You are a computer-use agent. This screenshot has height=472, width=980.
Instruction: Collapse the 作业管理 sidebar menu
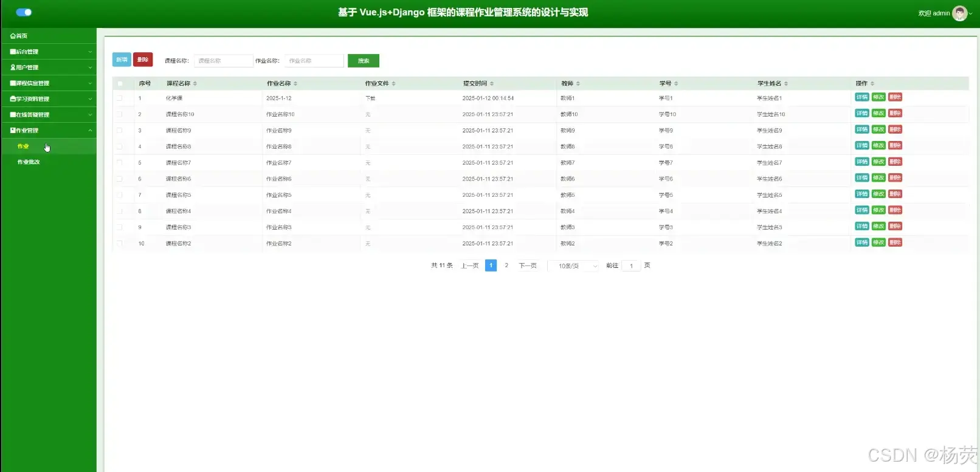pos(48,131)
